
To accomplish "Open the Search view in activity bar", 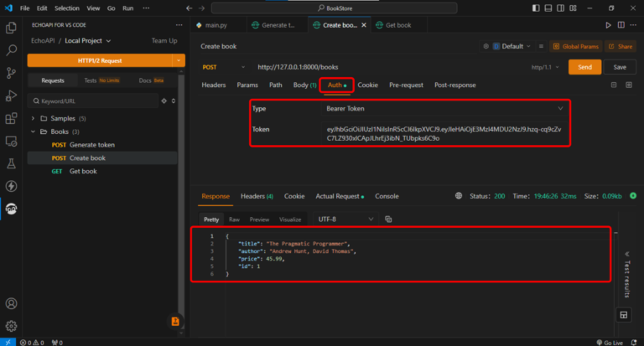I will point(12,50).
